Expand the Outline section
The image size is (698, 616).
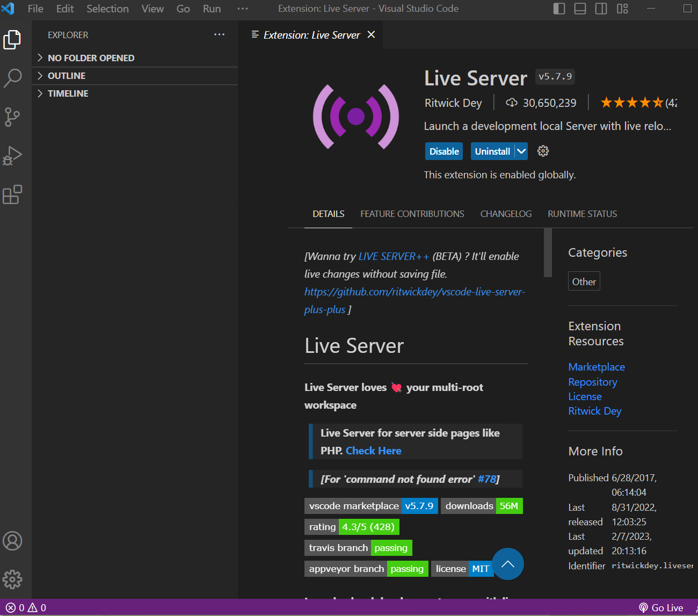click(x=135, y=76)
